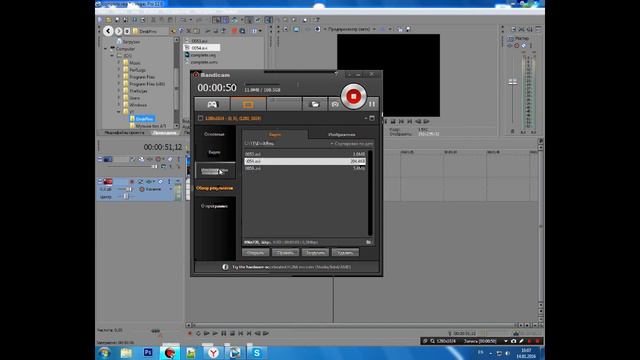Open О программе in Bandicam sidebar
This screenshot has width=640, height=360.
coord(214,206)
